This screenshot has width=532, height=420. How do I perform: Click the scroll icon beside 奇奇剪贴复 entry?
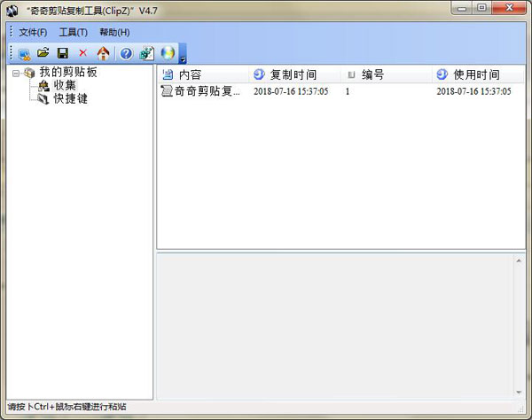point(167,91)
